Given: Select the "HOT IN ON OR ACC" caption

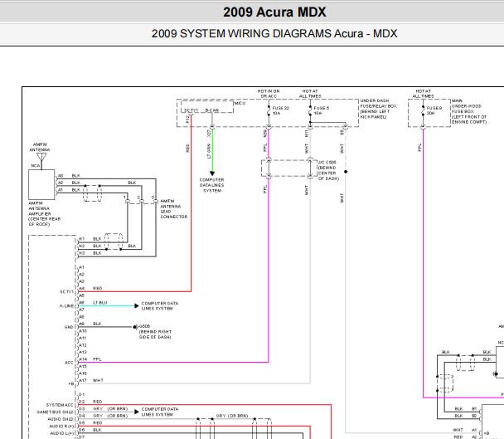Looking at the screenshot, I should tap(269, 94).
